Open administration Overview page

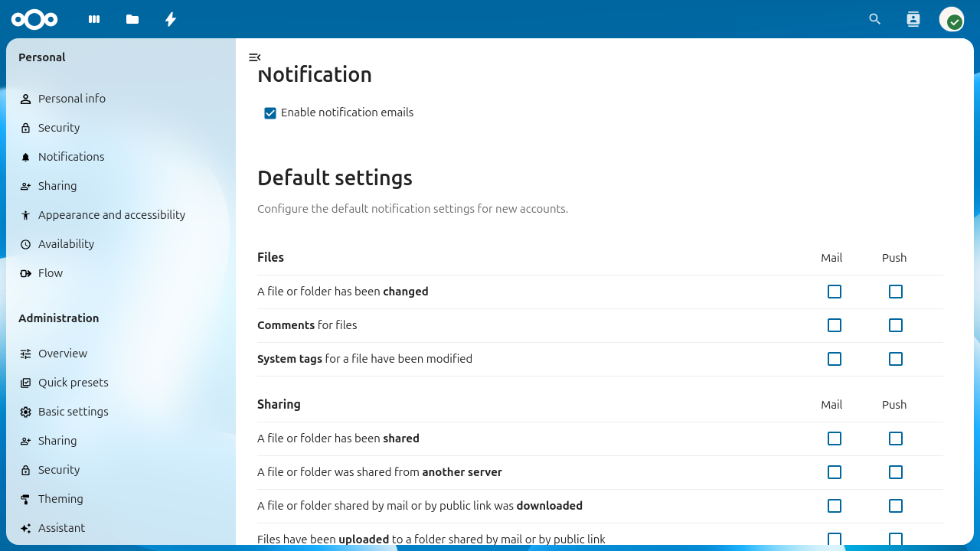coord(63,354)
